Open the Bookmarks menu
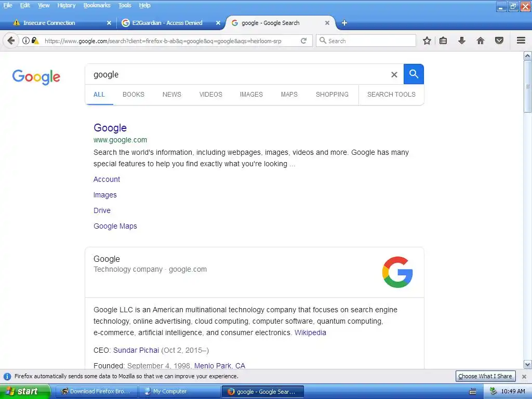The height and width of the screenshot is (399, 532). point(97,5)
